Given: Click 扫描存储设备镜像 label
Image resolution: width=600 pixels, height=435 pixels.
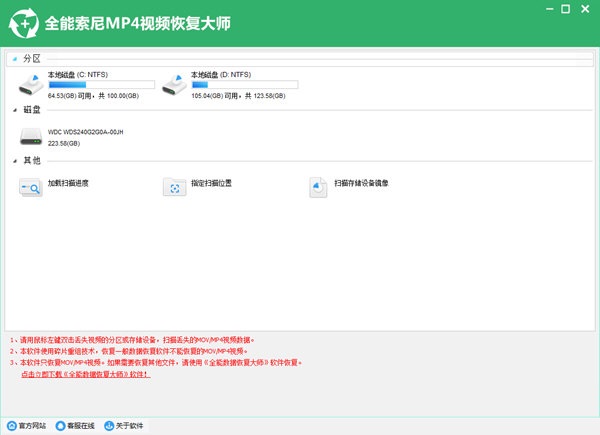Looking at the screenshot, I should click(x=361, y=183).
